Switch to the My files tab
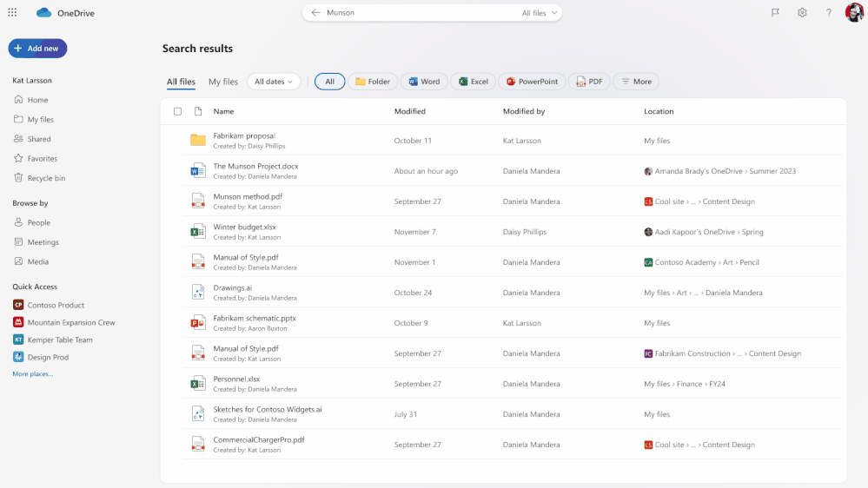The width and height of the screenshot is (868, 488). click(x=223, y=82)
